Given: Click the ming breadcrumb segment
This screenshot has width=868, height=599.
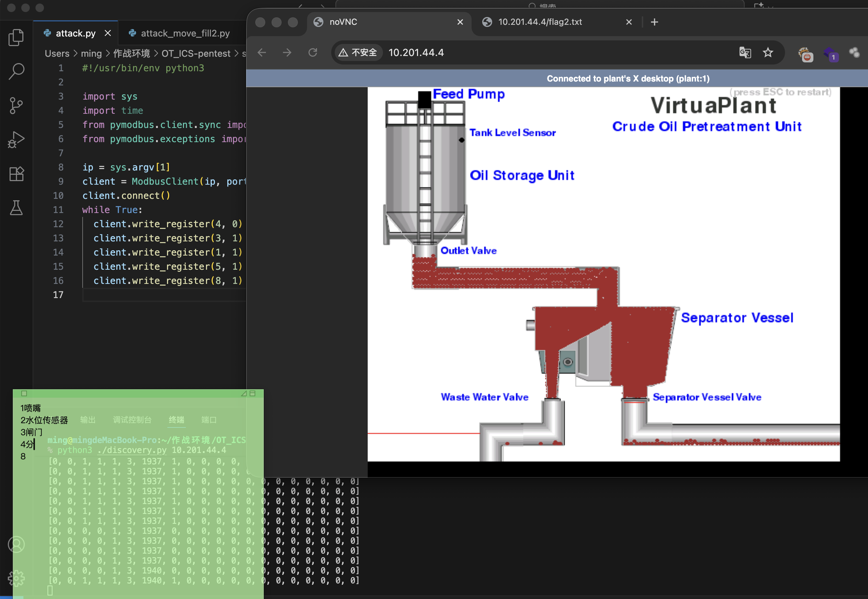Looking at the screenshot, I should tap(91, 53).
